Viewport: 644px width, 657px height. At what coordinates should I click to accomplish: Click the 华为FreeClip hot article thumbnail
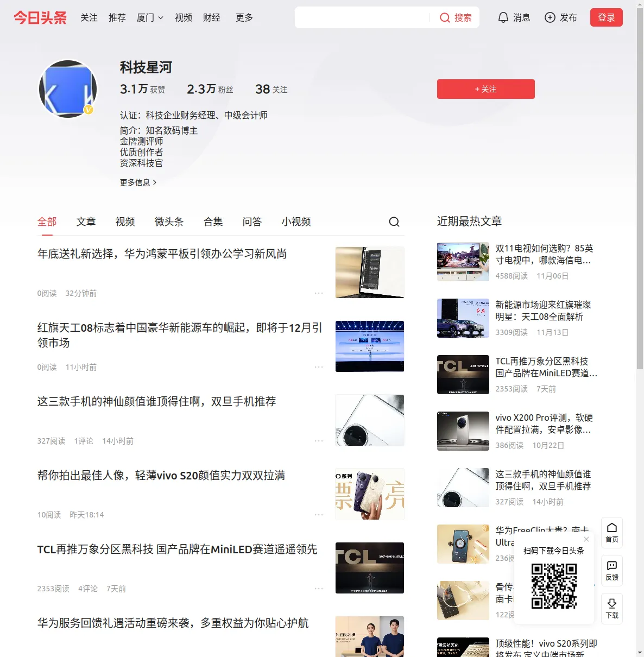pyautogui.click(x=463, y=544)
